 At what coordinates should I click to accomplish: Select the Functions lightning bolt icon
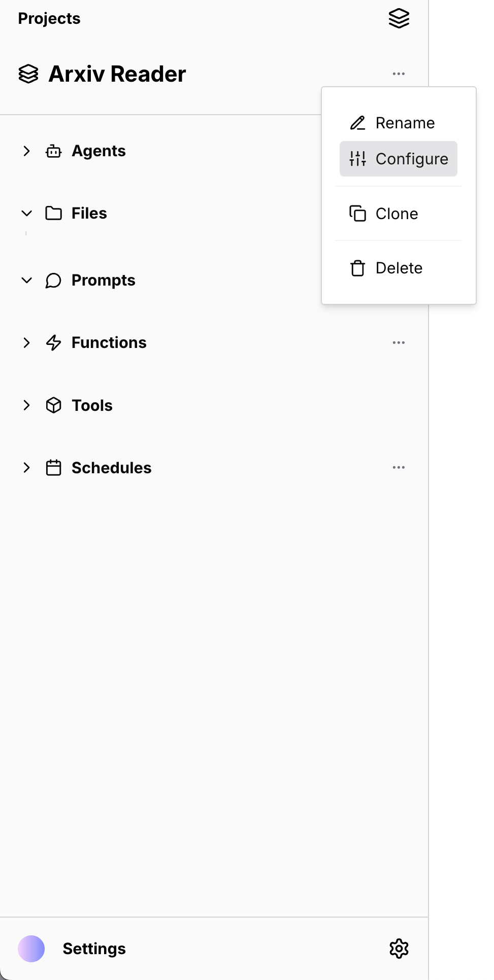coord(53,342)
